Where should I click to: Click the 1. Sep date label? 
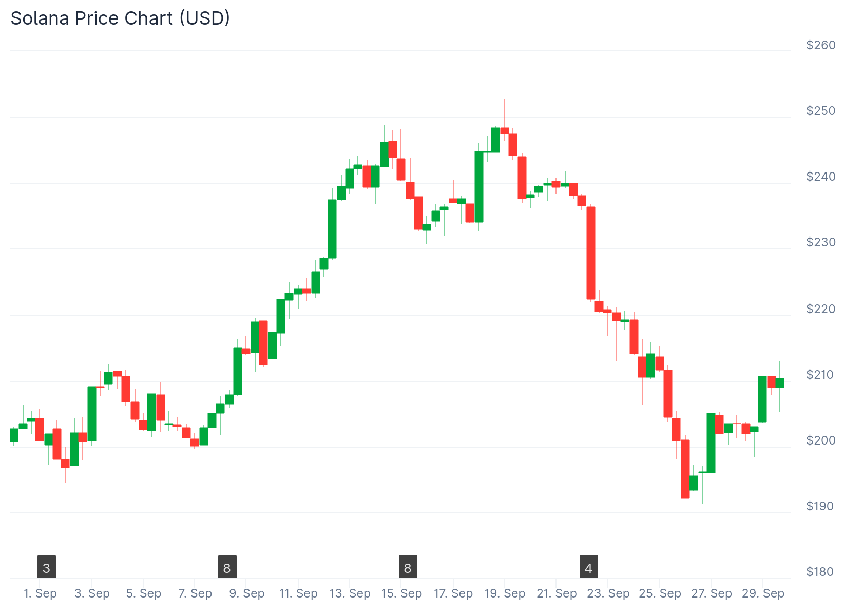[41, 593]
